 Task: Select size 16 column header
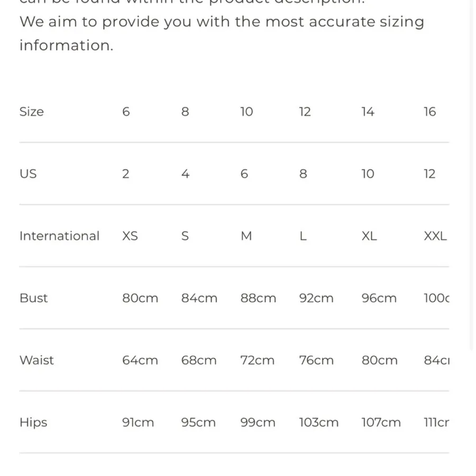click(x=430, y=112)
